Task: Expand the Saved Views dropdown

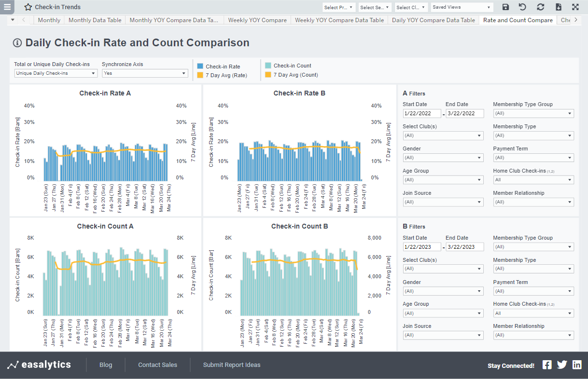Action: (462, 7)
